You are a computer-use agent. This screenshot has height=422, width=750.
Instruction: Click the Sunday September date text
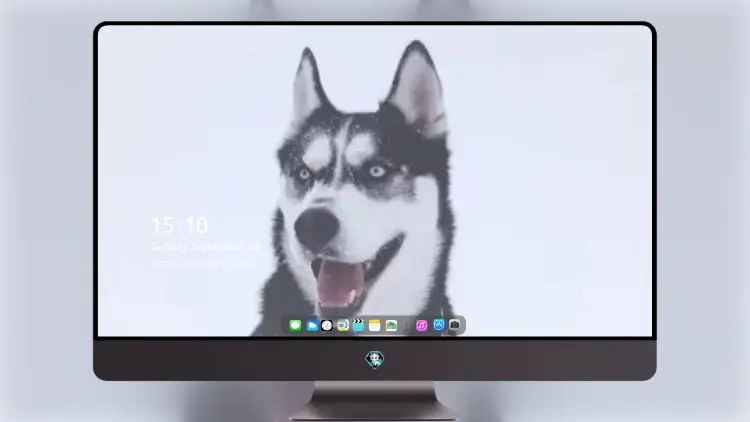tap(205, 246)
